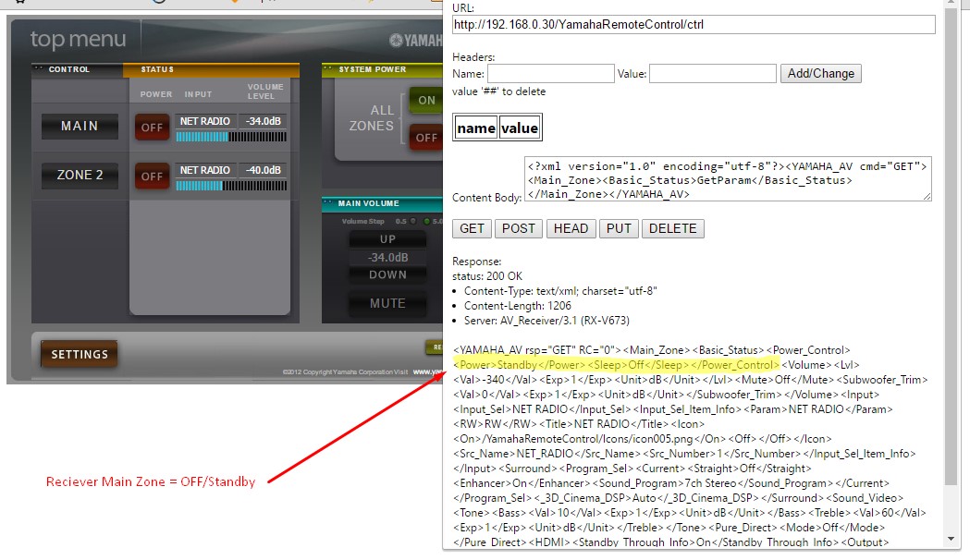Toggle the MAIN zone power OFF button

tap(152, 128)
